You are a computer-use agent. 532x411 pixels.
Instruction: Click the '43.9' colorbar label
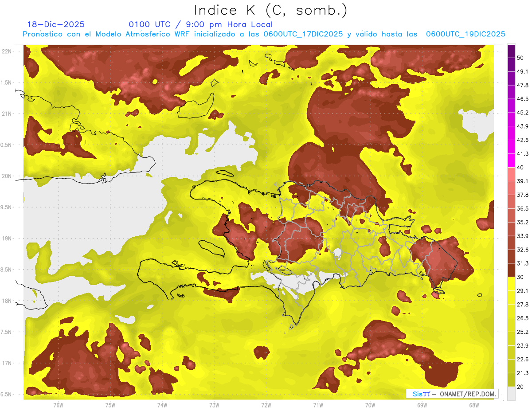523,126
